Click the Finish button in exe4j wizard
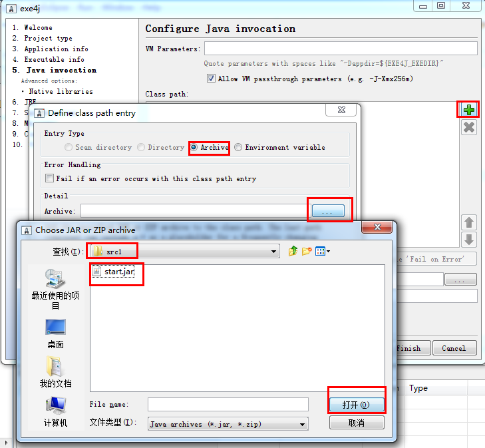 coord(413,348)
